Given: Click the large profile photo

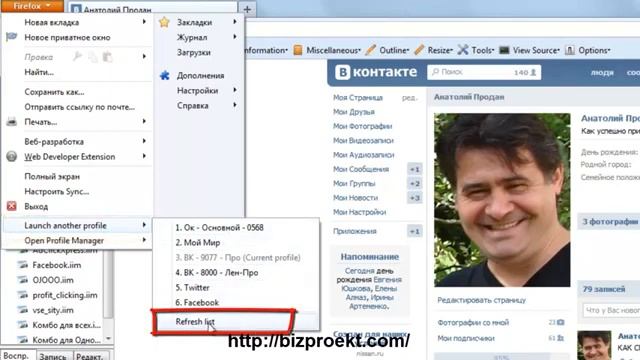Looking at the screenshot, I should click(502, 200).
